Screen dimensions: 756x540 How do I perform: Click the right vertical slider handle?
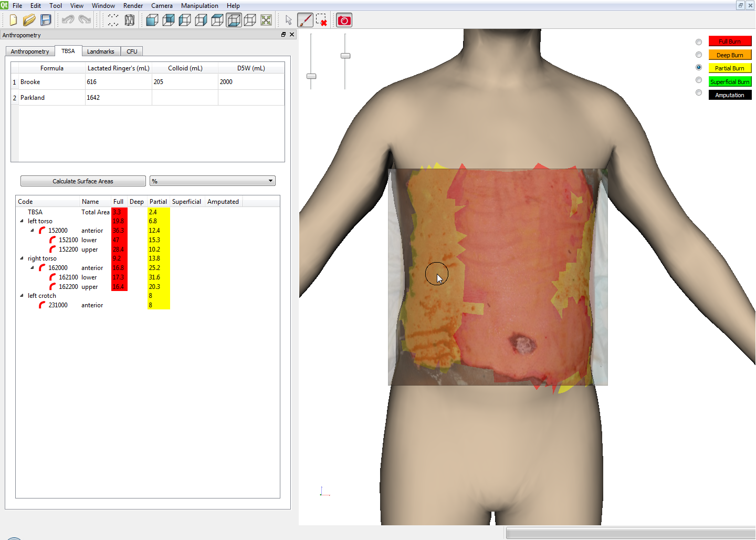click(345, 56)
